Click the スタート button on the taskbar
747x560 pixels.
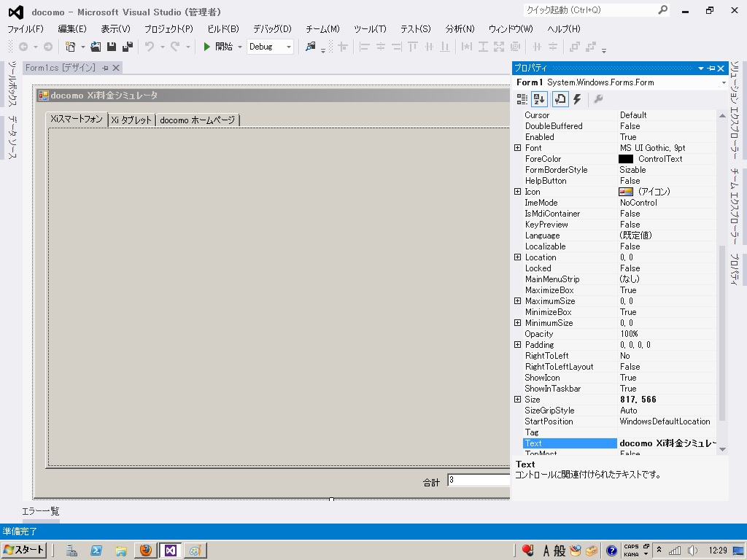tap(24, 551)
